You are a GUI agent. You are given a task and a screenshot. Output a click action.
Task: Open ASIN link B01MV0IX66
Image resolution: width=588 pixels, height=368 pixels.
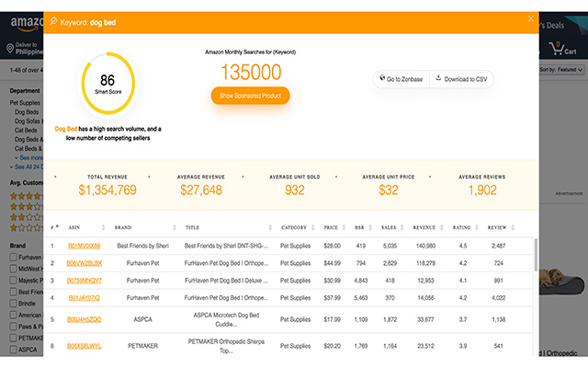pos(84,246)
